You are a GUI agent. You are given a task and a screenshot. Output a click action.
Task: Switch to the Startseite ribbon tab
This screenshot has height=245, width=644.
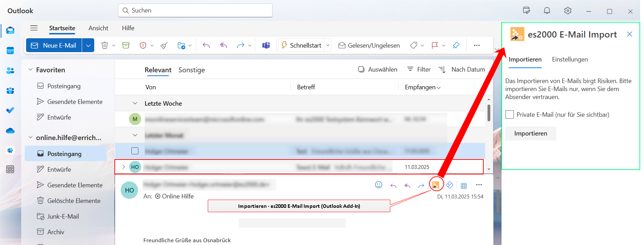[x=62, y=28]
